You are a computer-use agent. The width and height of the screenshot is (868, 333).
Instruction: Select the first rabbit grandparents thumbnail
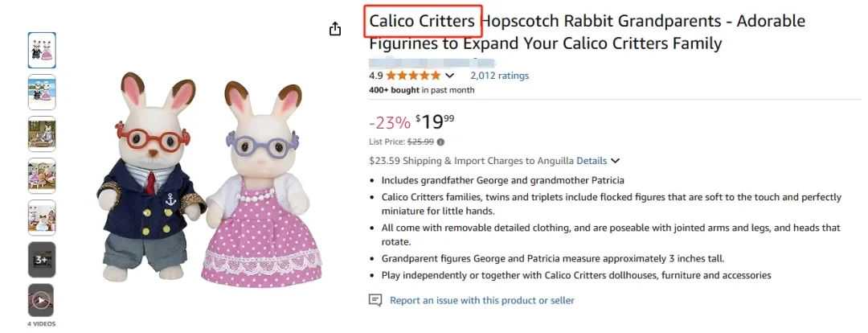[x=42, y=50]
